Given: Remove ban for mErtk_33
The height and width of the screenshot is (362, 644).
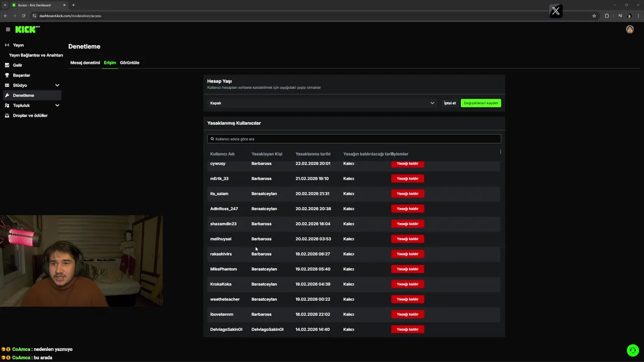Looking at the screenshot, I should [408, 178].
